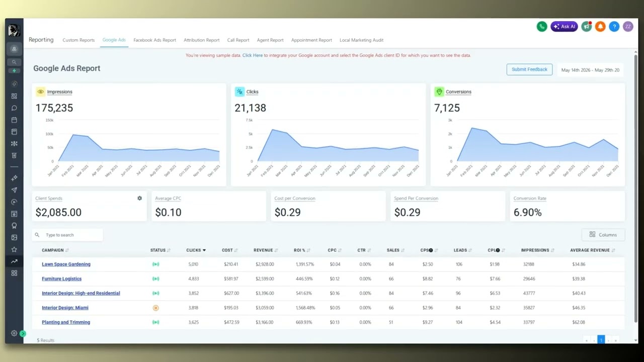This screenshot has width=644, height=362.
Task: Open the Local Marketing Audit tab
Action: [361, 40]
